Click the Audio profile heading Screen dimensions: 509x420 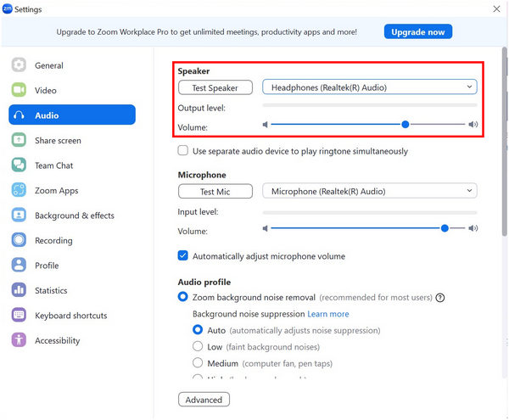point(204,282)
